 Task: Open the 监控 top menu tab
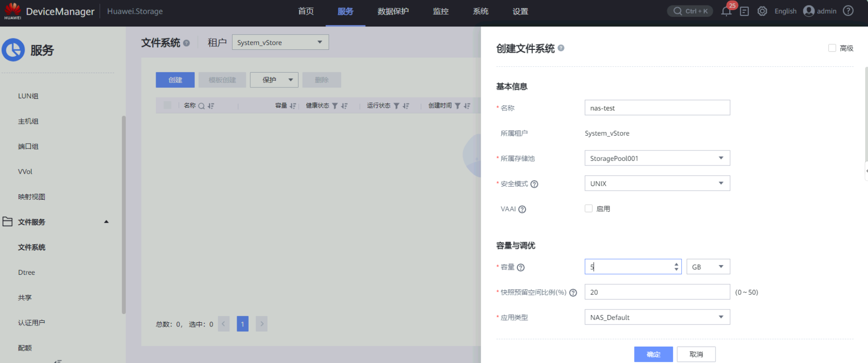[x=440, y=11]
